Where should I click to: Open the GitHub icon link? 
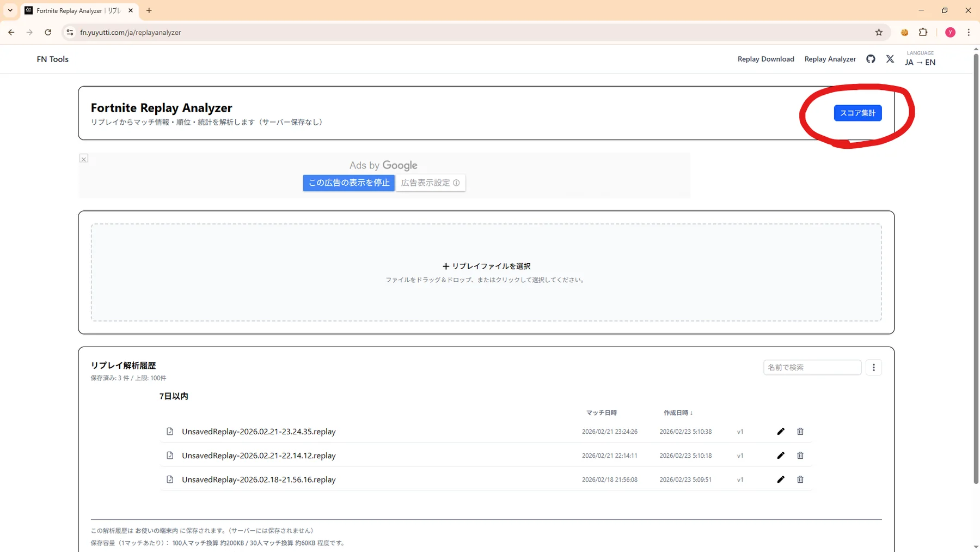pyautogui.click(x=871, y=59)
